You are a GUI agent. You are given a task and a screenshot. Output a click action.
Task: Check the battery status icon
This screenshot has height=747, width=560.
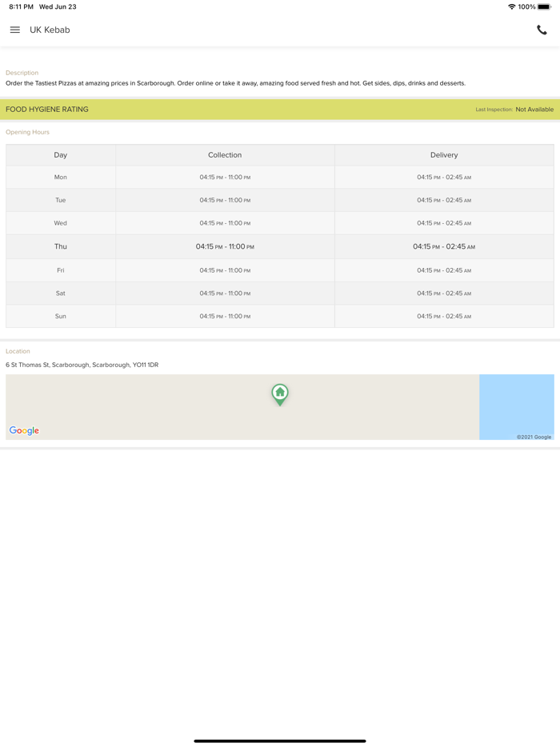[x=544, y=6]
